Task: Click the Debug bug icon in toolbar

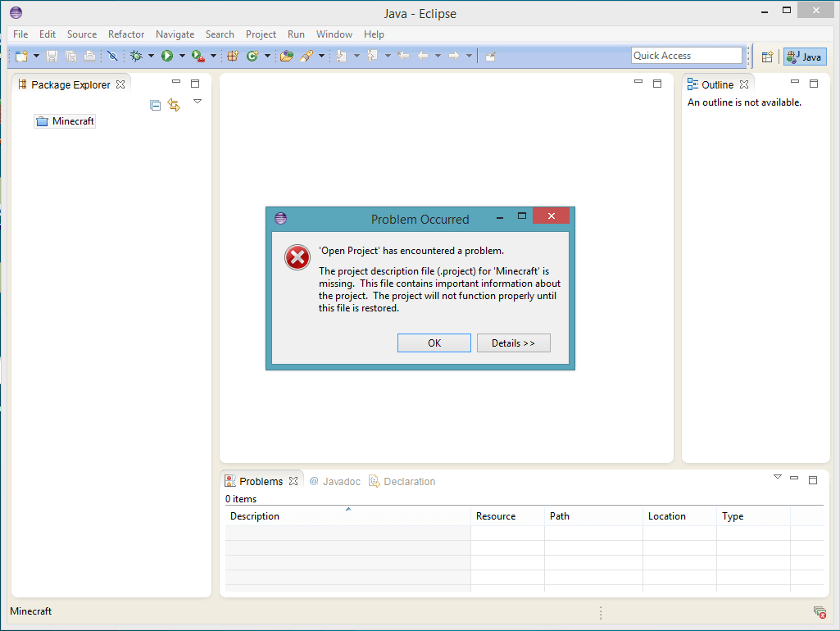Action: [136, 56]
